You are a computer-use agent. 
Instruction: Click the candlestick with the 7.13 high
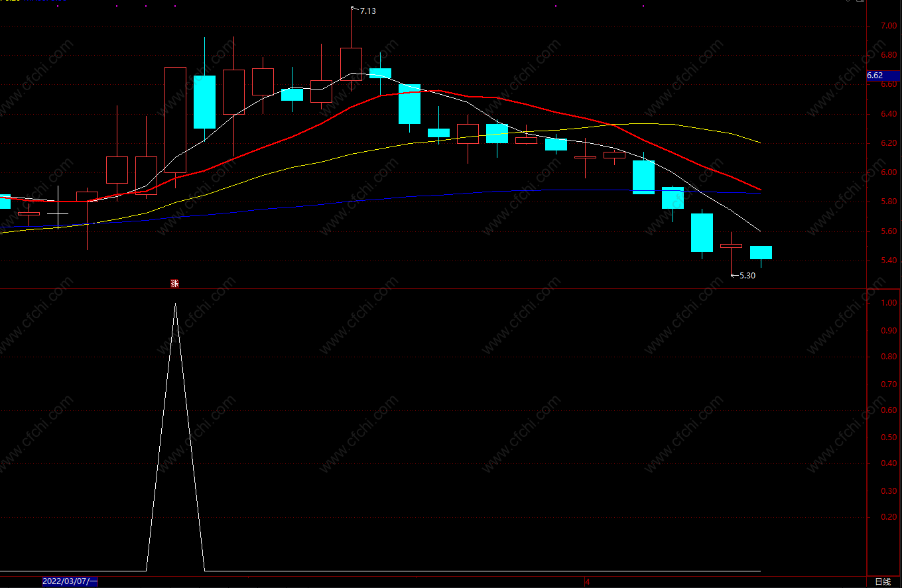click(351, 64)
